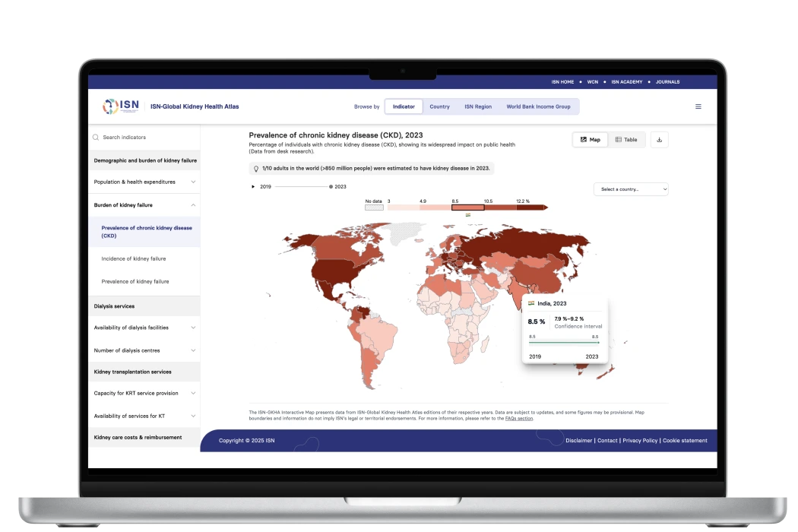
Task: Browse by ISN Region tab
Action: click(x=478, y=106)
